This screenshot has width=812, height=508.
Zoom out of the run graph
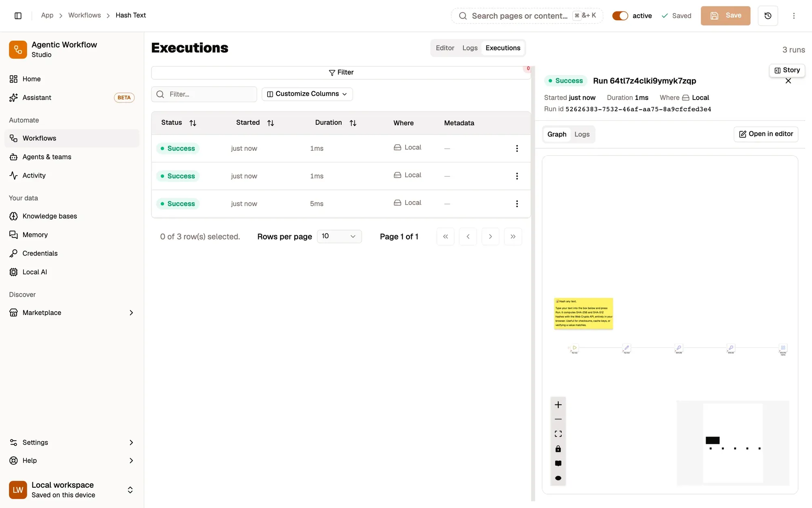558,419
